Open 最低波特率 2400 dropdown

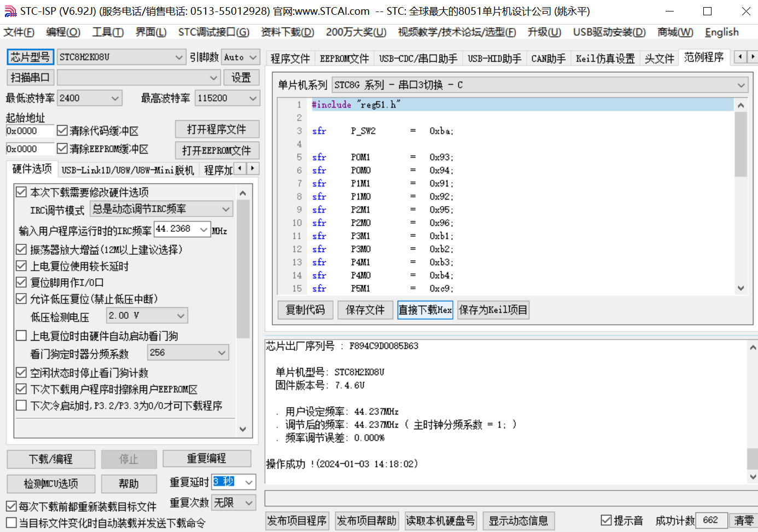coord(89,98)
